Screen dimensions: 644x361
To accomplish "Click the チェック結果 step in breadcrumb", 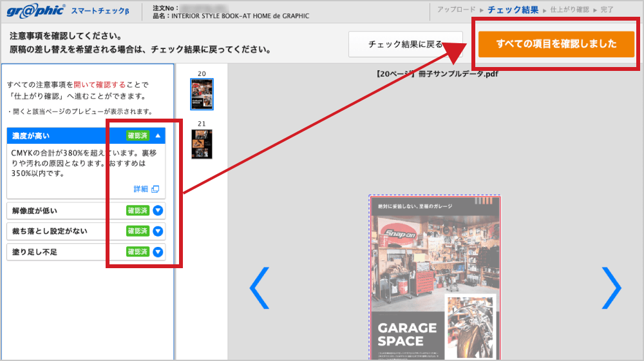I will click(513, 10).
